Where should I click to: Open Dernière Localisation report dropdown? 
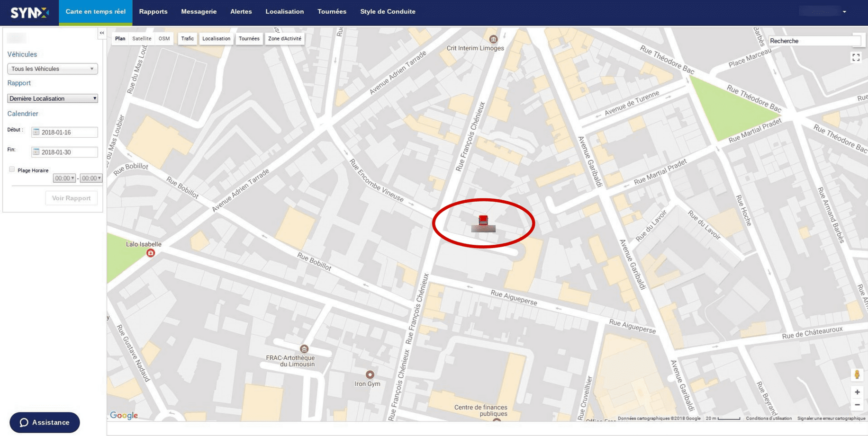[x=53, y=98]
